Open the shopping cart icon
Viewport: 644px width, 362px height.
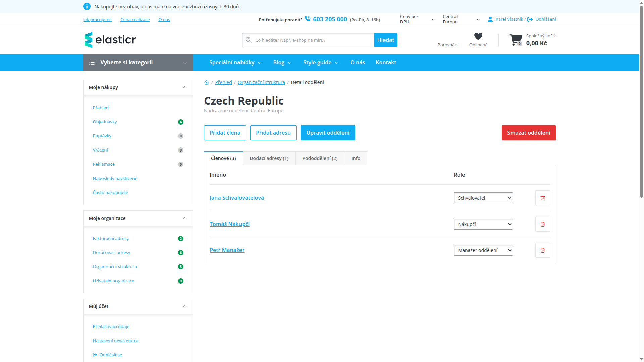pos(516,40)
